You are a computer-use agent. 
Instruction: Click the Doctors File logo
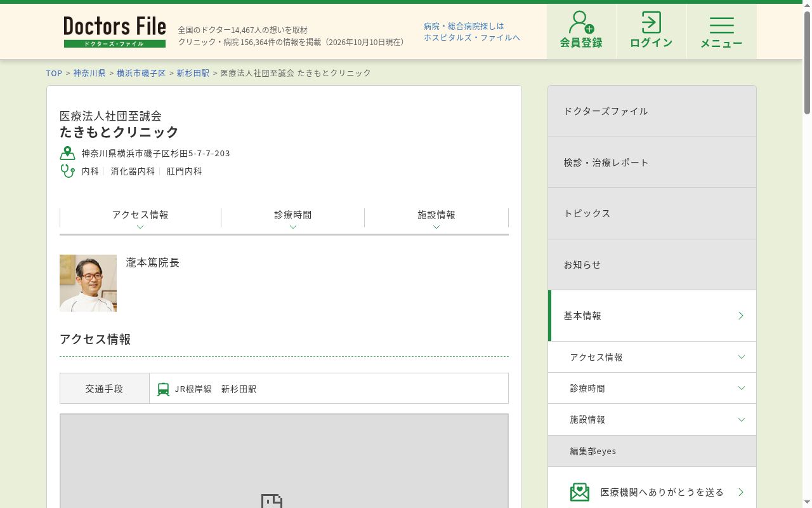click(x=115, y=32)
